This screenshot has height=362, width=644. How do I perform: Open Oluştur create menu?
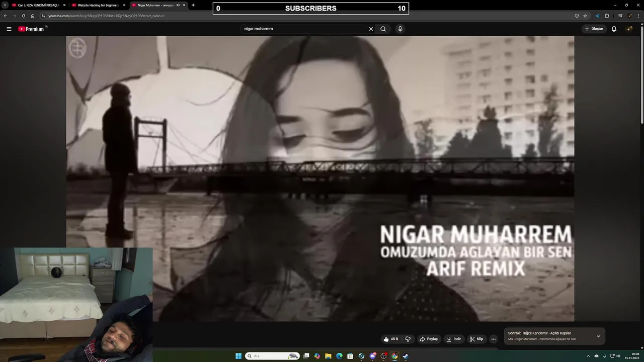click(594, 29)
